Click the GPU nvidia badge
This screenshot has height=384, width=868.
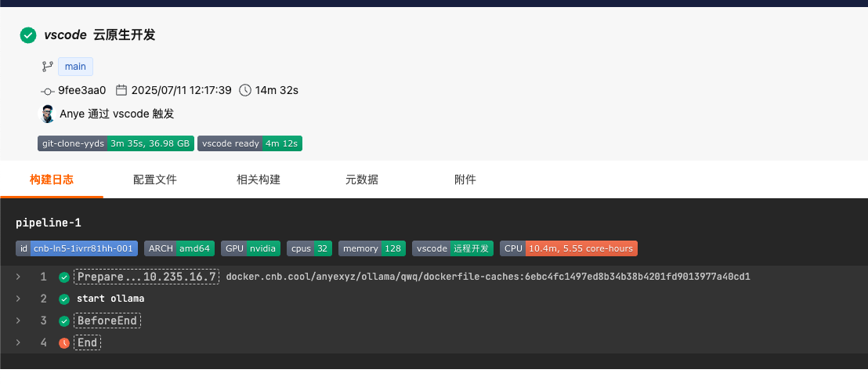point(251,248)
